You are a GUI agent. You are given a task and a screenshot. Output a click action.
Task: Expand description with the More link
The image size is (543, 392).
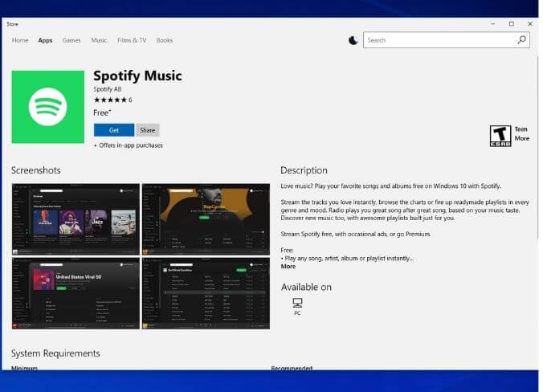coord(288,267)
